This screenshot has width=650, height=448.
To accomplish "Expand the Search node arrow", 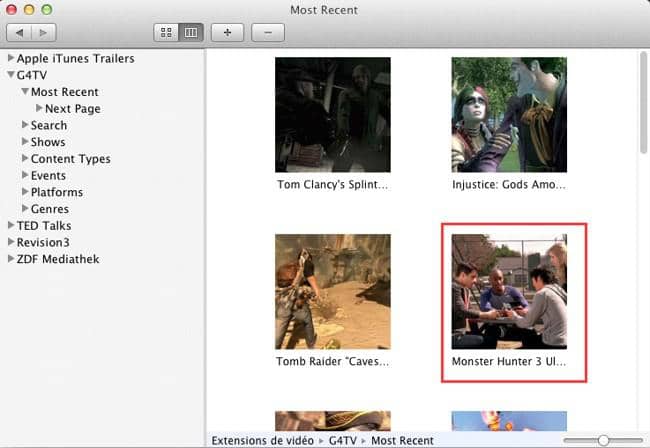I will [25, 124].
